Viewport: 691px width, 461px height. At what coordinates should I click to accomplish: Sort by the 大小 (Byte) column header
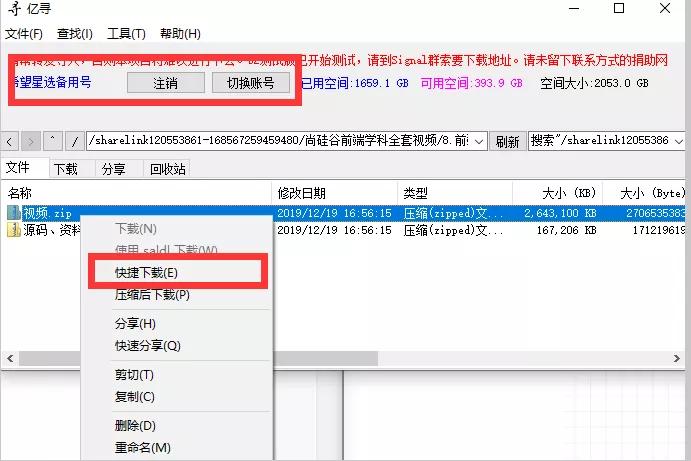[x=644, y=193]
